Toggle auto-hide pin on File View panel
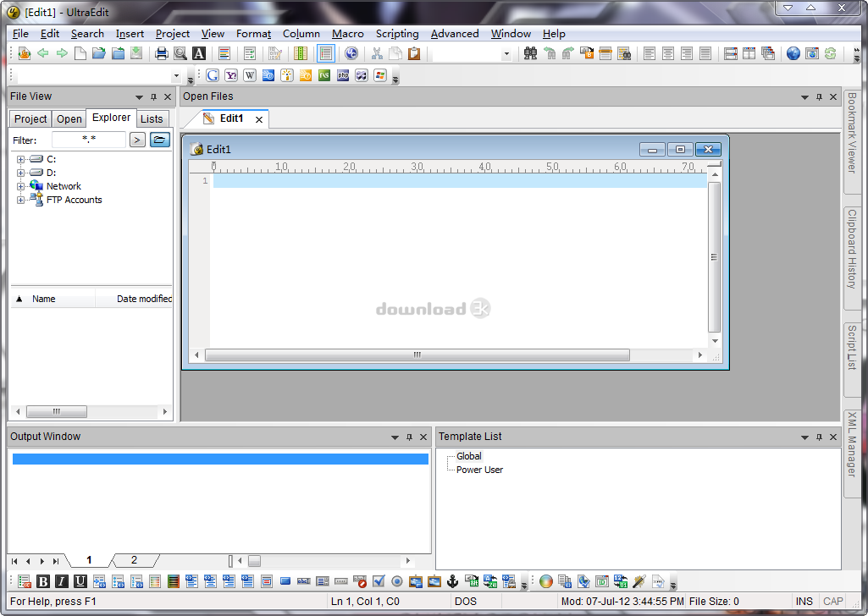Screen dimensions: 868x616 point(153,96)
